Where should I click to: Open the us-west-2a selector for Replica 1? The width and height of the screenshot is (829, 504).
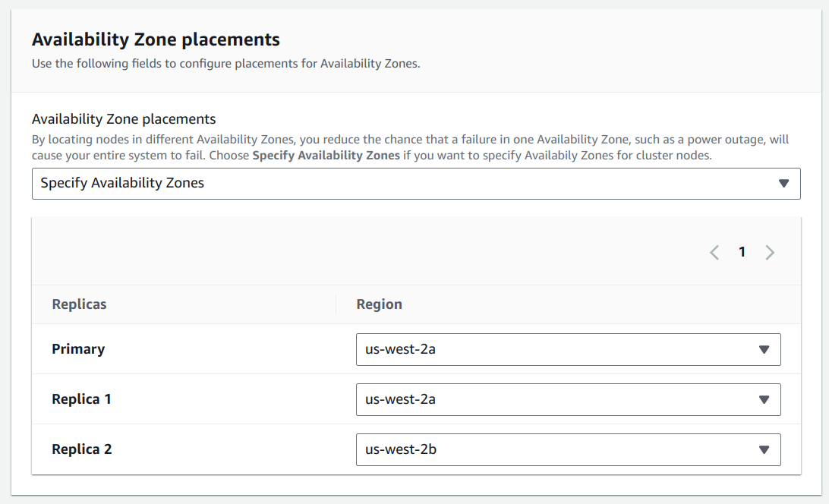[568, 398]
